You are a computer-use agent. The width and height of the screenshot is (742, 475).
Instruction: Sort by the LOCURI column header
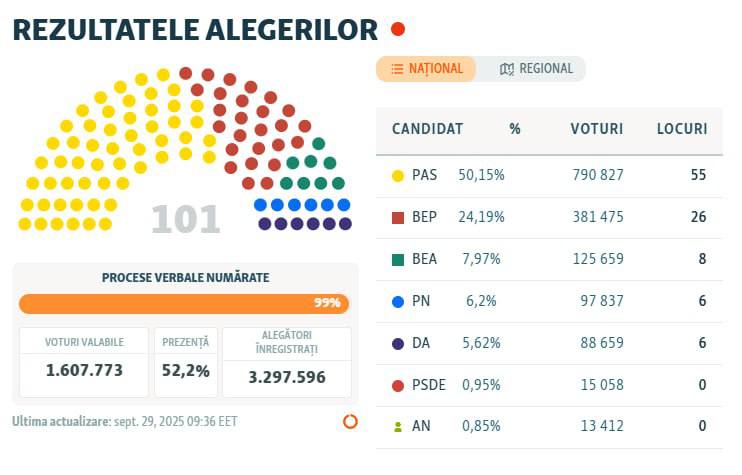[681, 129]
